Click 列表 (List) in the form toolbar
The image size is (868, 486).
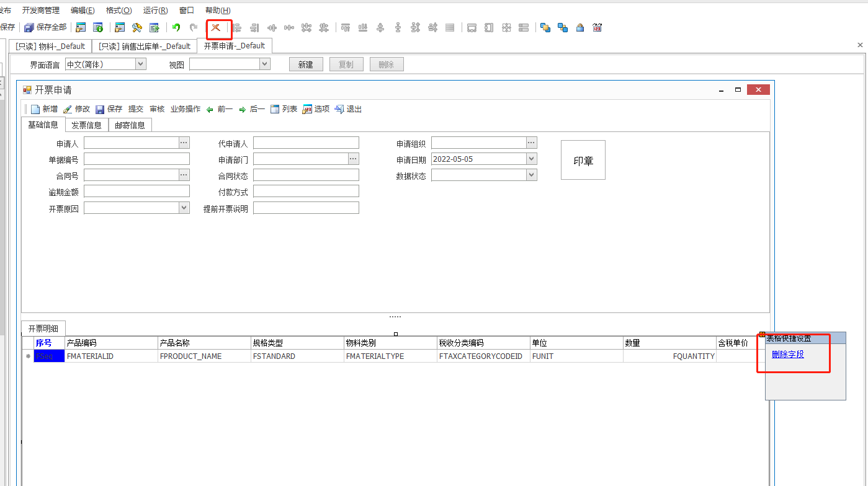pyautogui.click(x=284, y=109)
